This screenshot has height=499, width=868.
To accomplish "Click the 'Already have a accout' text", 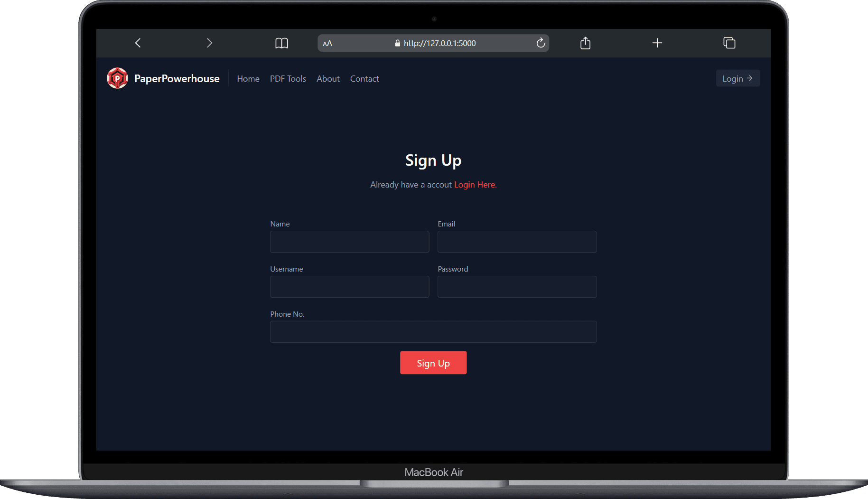I will 411,185.
